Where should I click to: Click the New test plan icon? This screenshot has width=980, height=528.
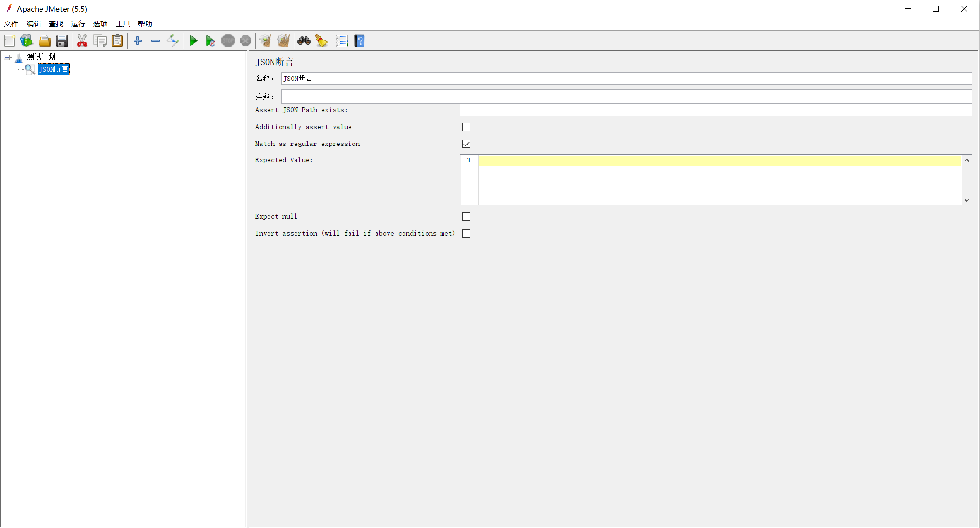coord(10,41)
